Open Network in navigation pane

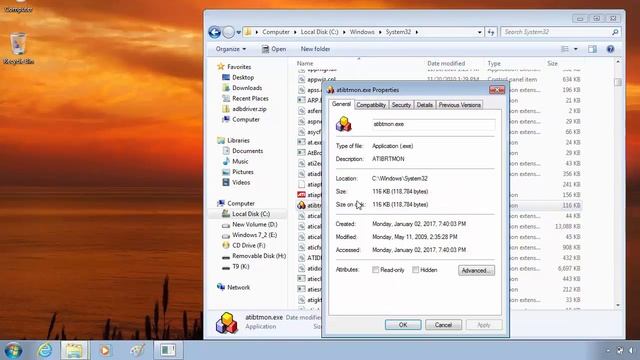(238, 287)
